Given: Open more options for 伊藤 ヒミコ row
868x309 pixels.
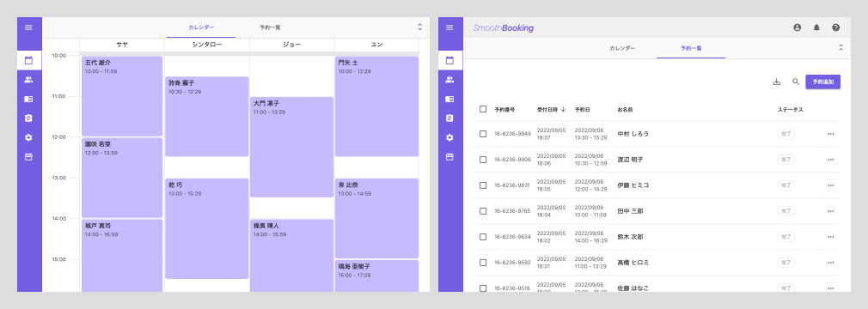Looking at the screenshot, I should click(x=830, y=185).
